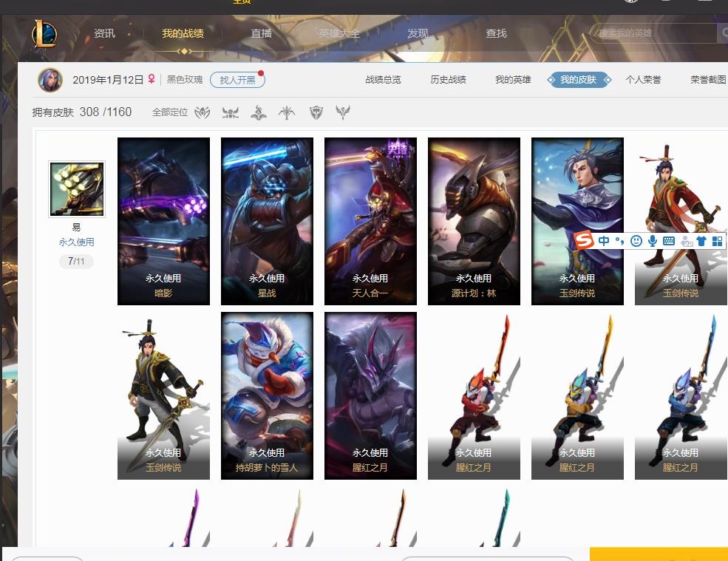Filter skins by the flame mage role icon
This screenshot has width=728, height=561.
(x=259, y=112)
